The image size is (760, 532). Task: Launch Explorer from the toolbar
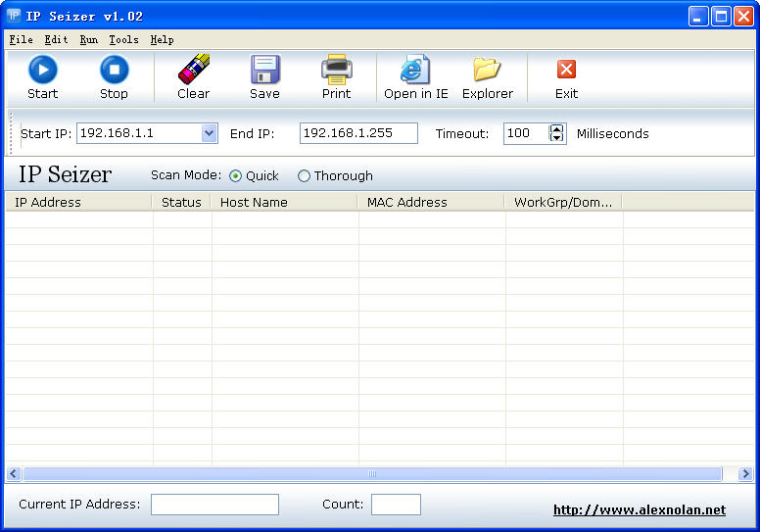487,77
